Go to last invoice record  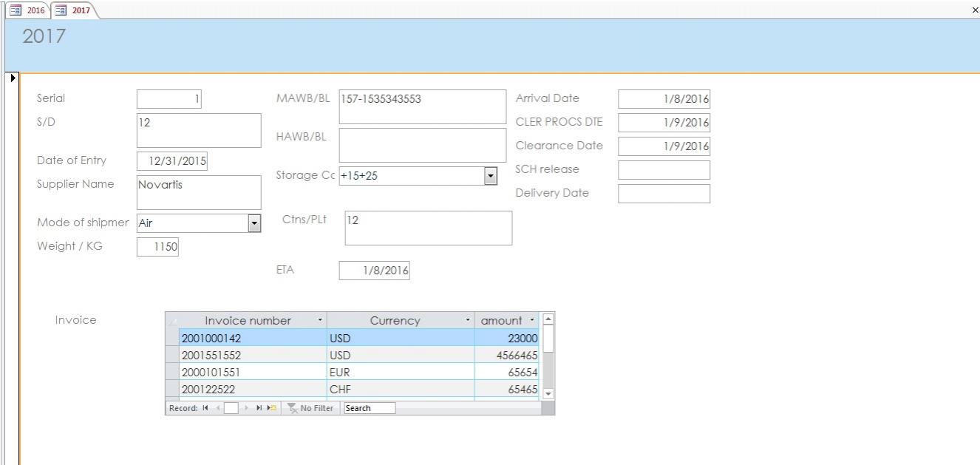259,408
